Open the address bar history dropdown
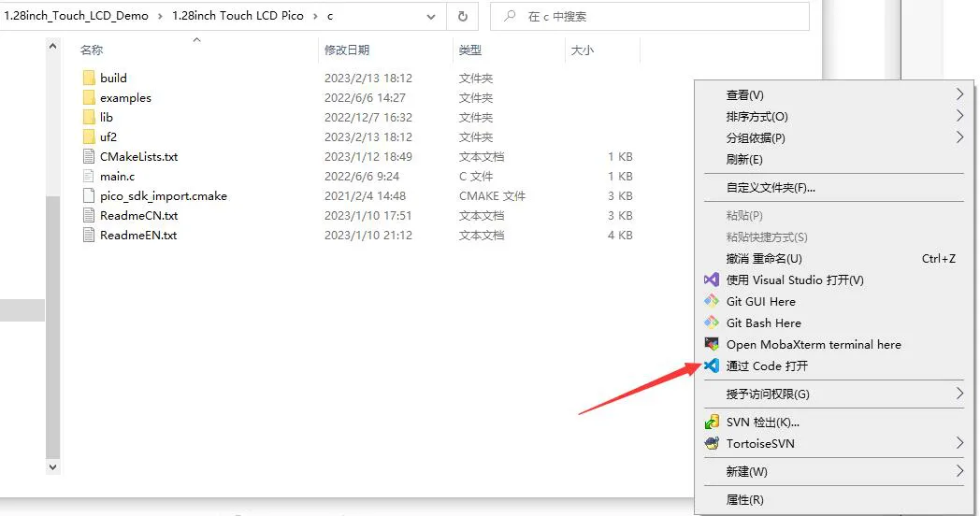The width and height of the screenshot is (980, 516). click(431, 17)
